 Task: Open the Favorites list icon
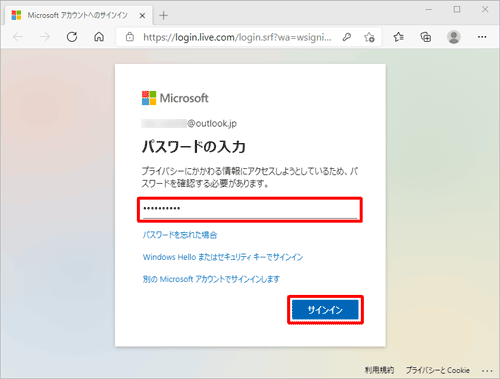tap(398, 37)
